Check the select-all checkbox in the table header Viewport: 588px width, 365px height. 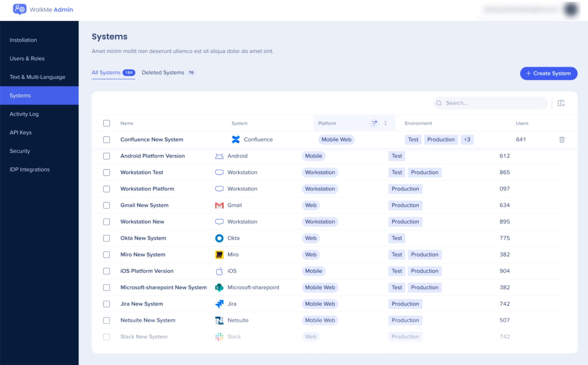click(107, 123)
